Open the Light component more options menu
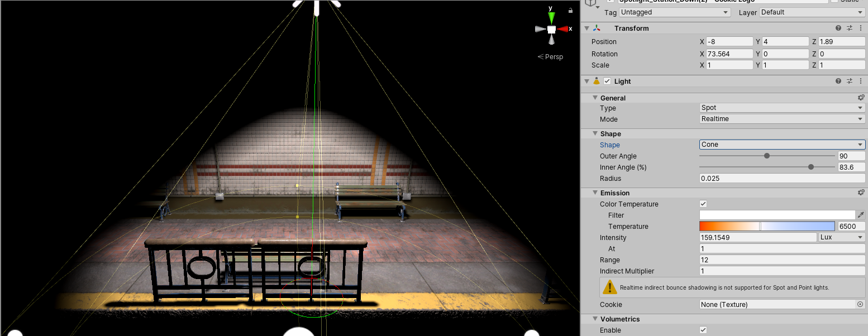 860,81
